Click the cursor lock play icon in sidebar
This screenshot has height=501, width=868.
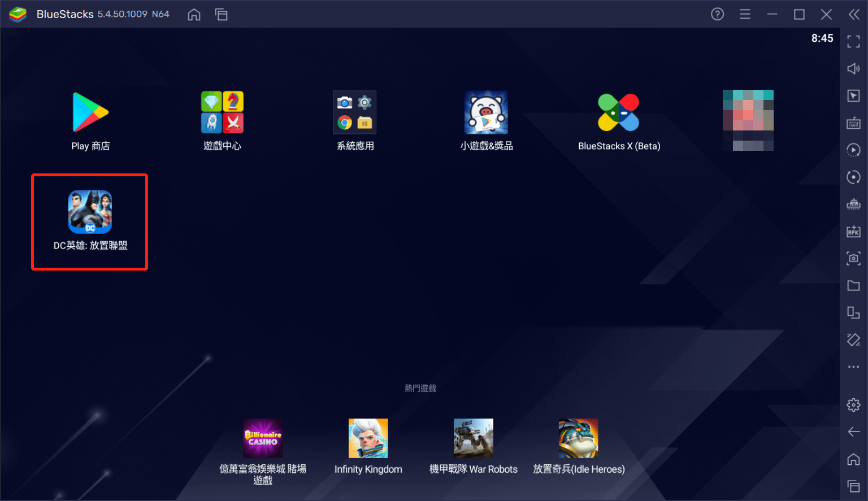click(x=853, y=95)
